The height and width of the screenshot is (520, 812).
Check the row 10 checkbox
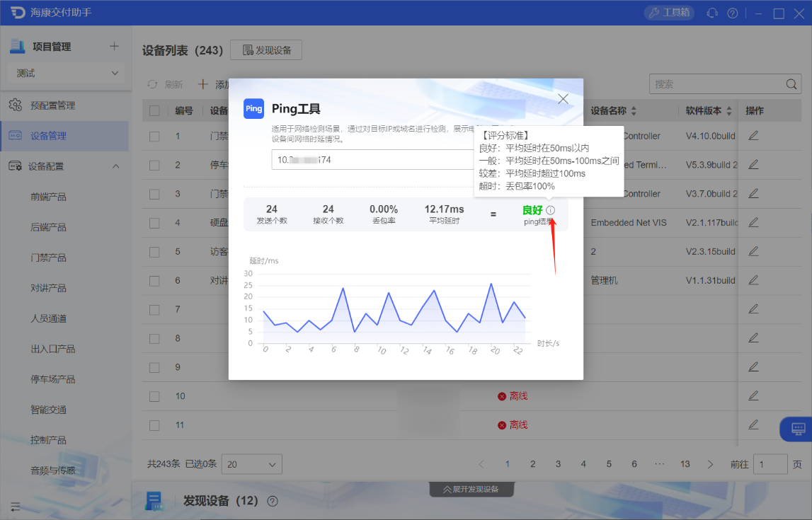click(x=154, y=396)
